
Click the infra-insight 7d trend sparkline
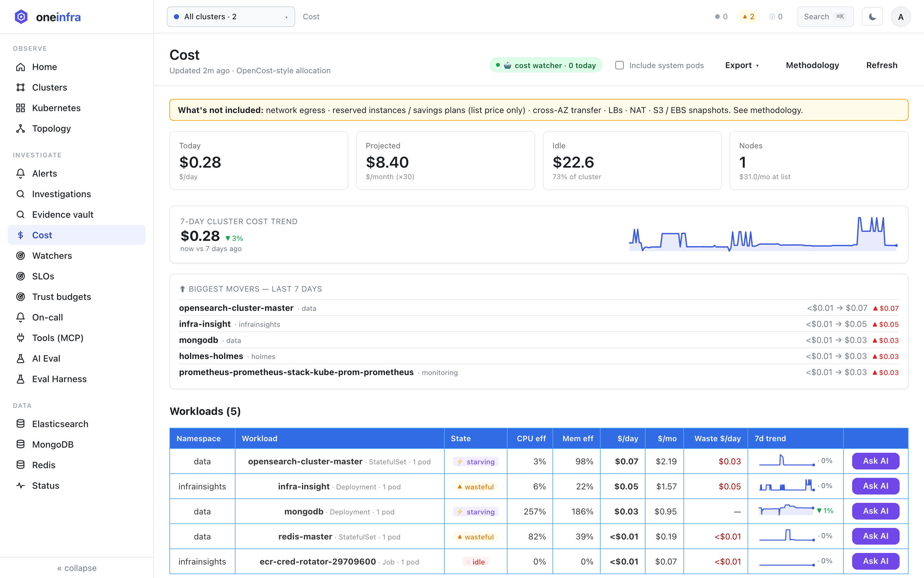click(787, 486)
